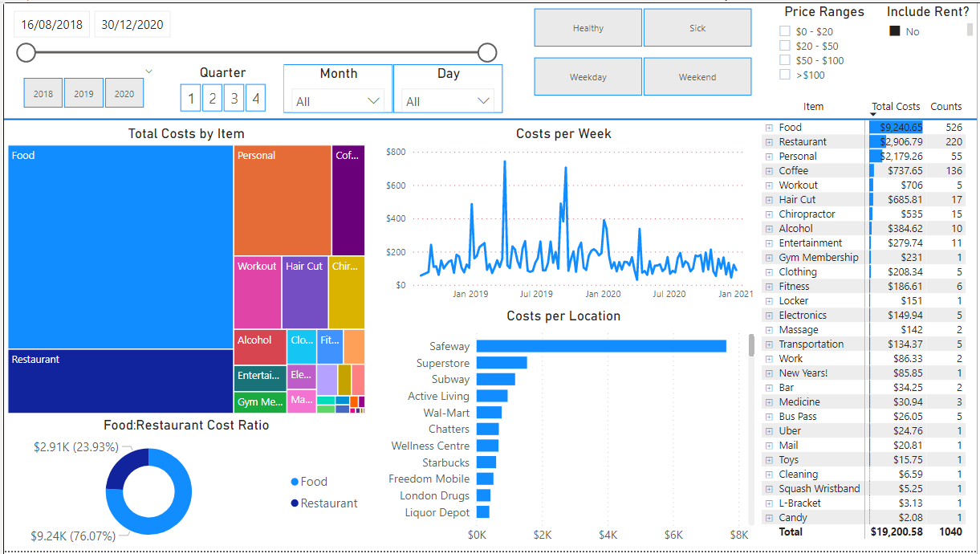The image size is (980, 554).
Task: Open the Day dropdown
Action: 448,101
